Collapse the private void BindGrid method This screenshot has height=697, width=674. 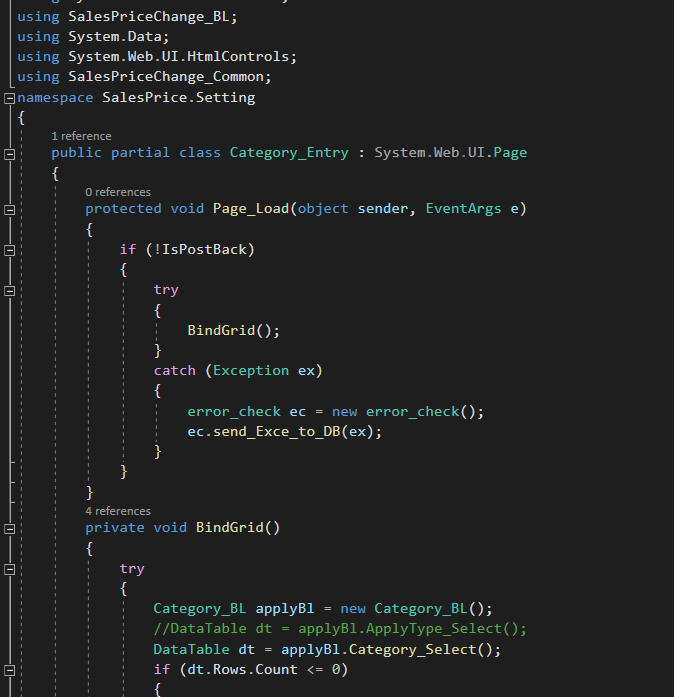click(9, 529)
